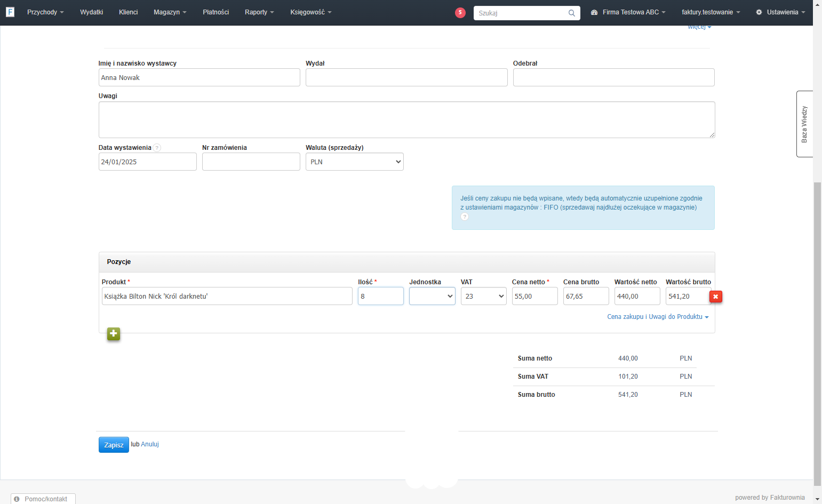Screen dimensions: 822x504
Task: Open Ustawienia settings menu
Action: click(780, 12)
